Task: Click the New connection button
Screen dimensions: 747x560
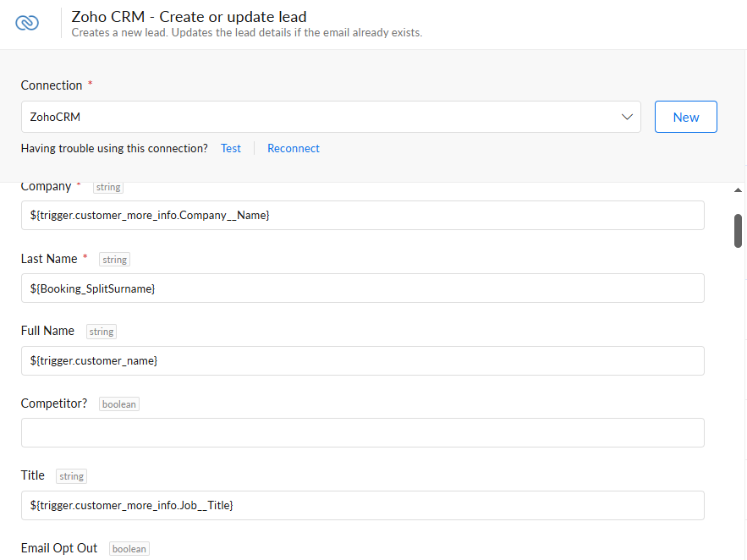Action: click(685, 117)
